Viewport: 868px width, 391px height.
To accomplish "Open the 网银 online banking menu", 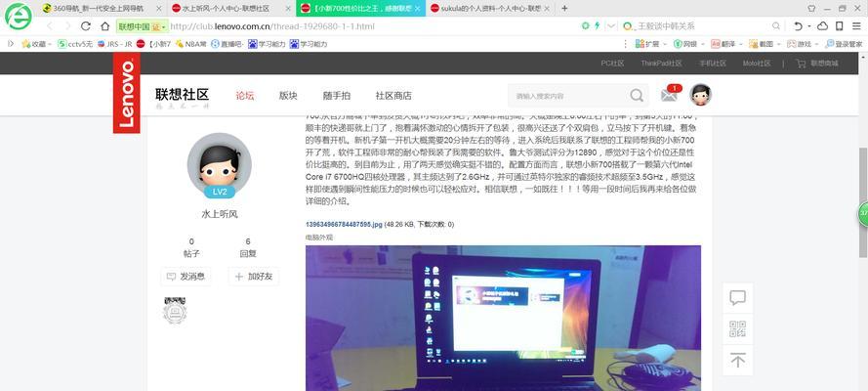I will (x=688, y=44).
